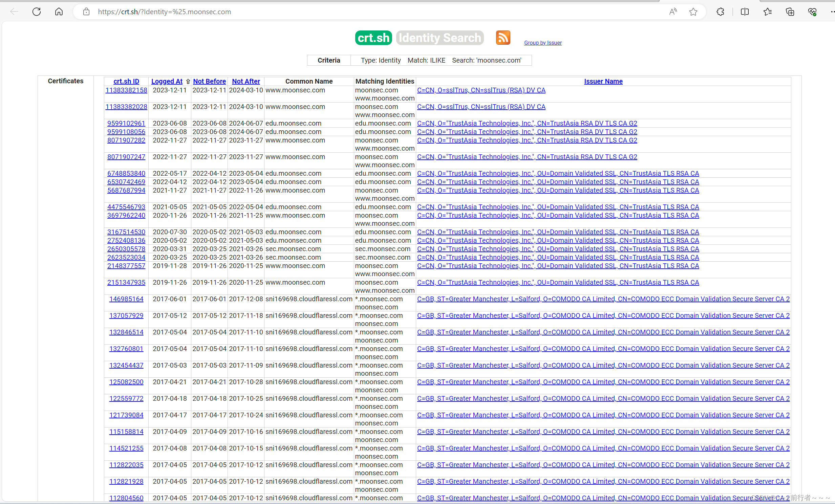Open certificate ID 2151347935
The height and width of the screenshot is (504, 835).
point(126,283)
